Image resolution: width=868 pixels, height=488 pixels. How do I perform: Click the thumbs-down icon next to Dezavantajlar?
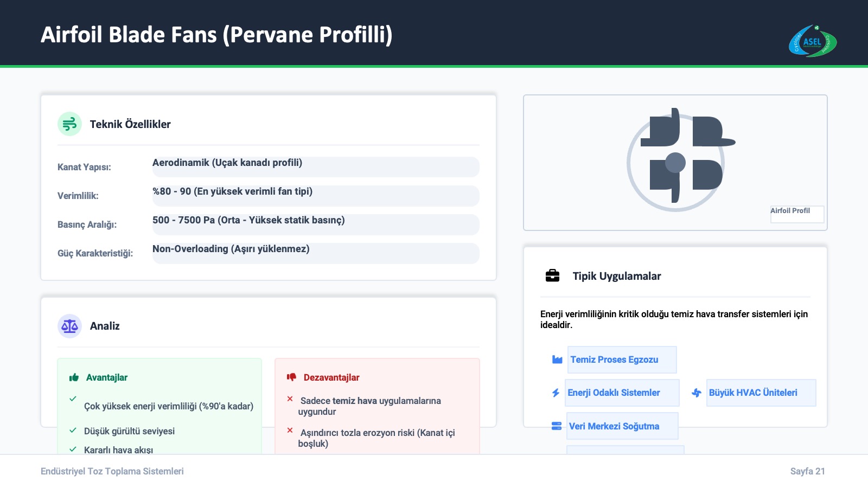pyautogui.click(x=291, y=377)
